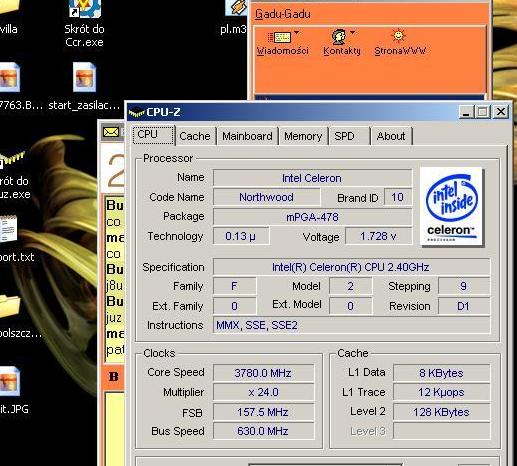Click the Voltage value 1.728 v
The width and height of the screenshot is (517, 466).
click(x=379, y=236)
